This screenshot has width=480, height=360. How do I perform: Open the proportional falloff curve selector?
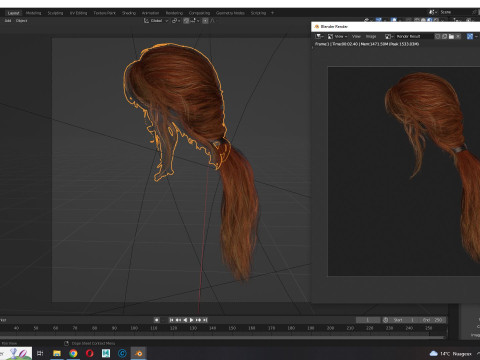click(x=213, y=21)
